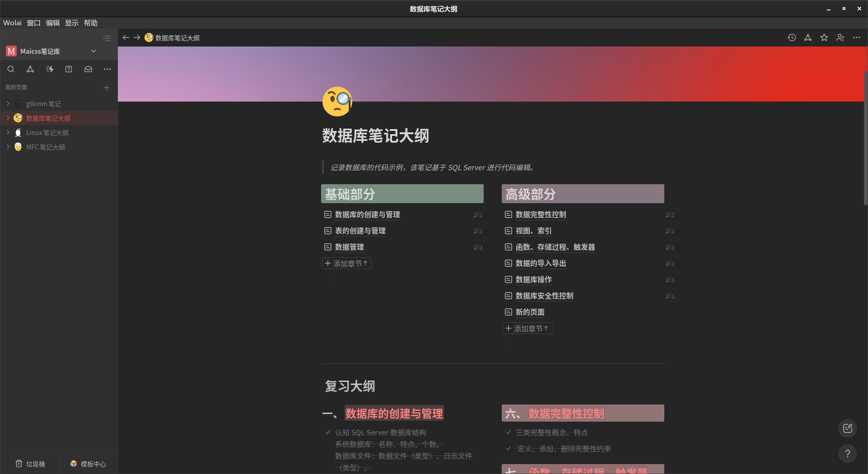The image size is (868, 474).
Task: Add a new page under 我的页面
Action: (x=107, y=88)
